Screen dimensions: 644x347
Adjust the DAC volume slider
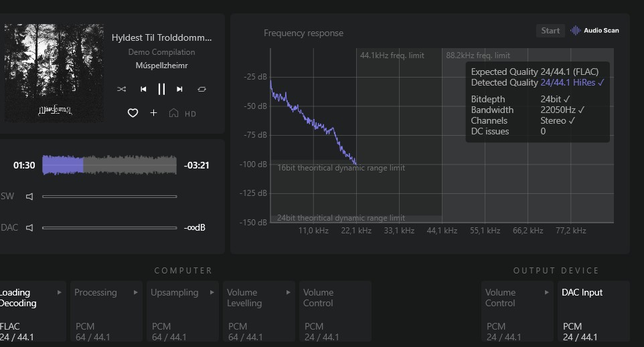[110, 227]
